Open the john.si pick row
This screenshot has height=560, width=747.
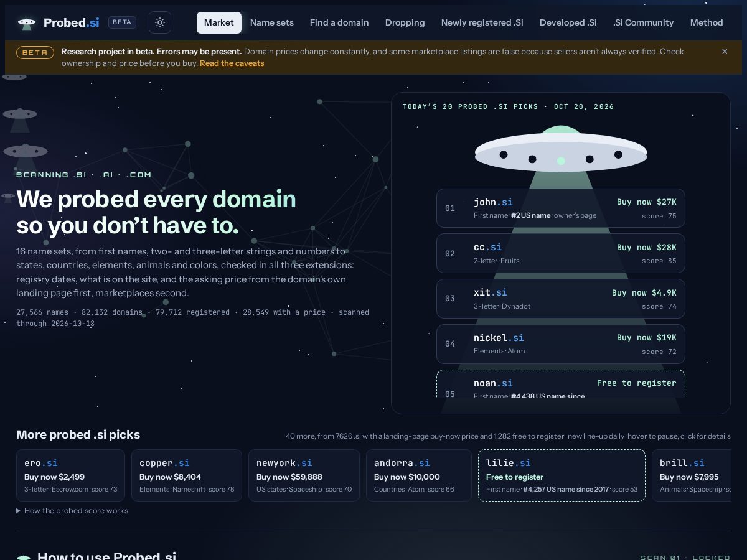click(561, 208)
